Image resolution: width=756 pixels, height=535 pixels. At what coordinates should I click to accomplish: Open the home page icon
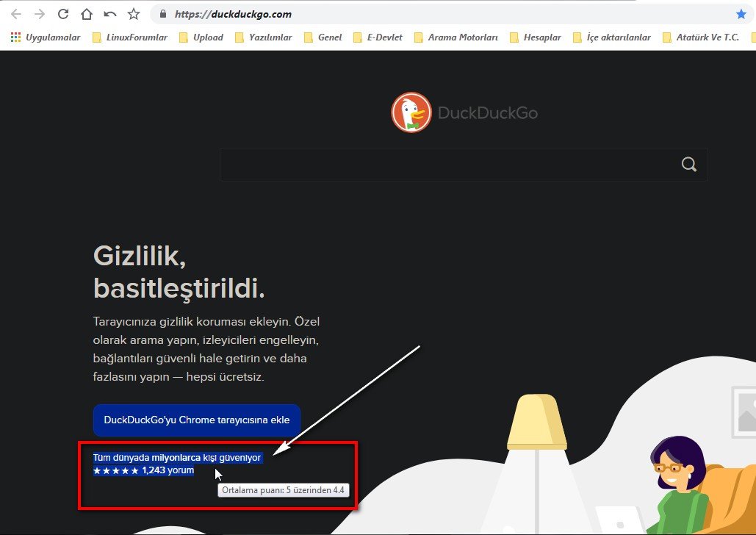coord(86,14)
